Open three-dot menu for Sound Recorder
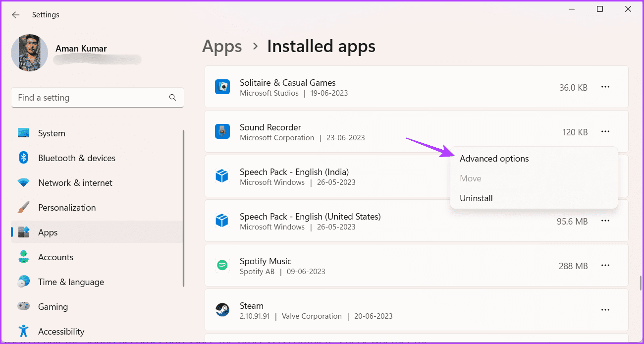 click(x=605, y=131)
